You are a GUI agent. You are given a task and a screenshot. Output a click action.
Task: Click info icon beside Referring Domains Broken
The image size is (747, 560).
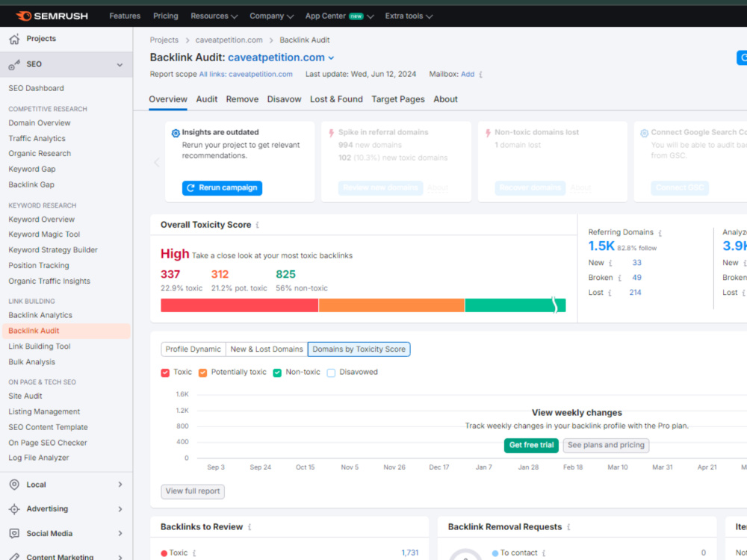coord(619,278)
